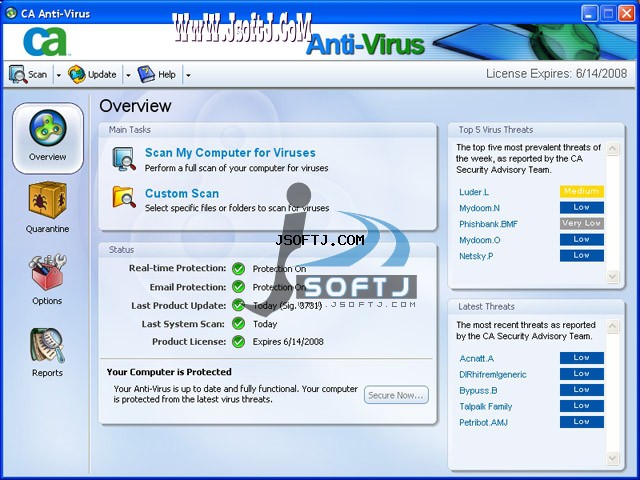This screenshot has width=640, height=480.
Task: Click the Last Product Update check icon
Action: 238,305
